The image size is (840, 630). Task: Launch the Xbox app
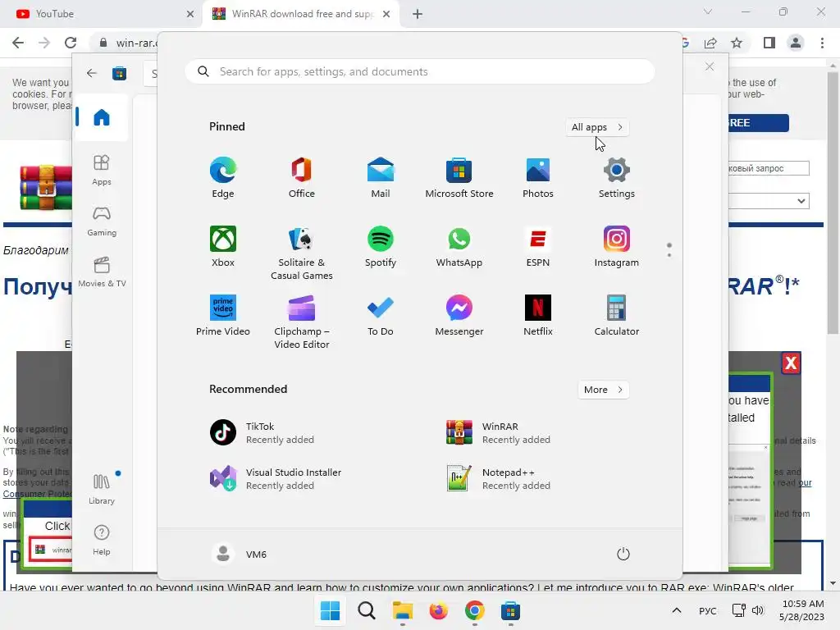point(223,246)
